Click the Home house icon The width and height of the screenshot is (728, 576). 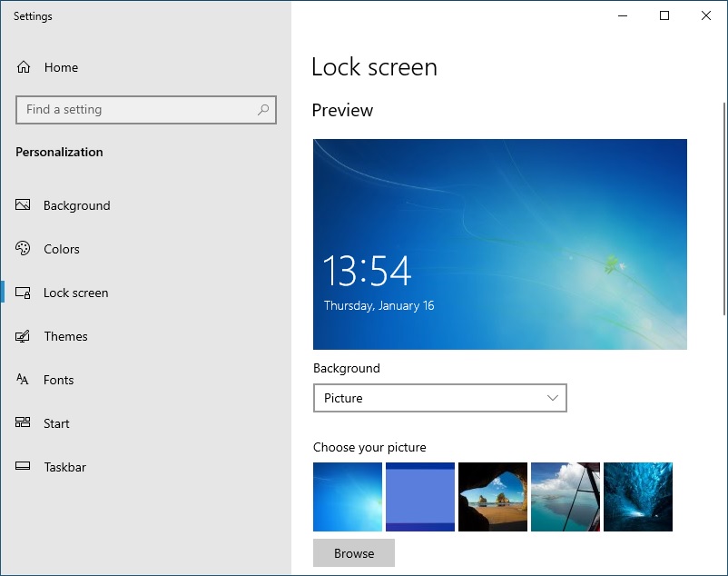tap(24, 67)
